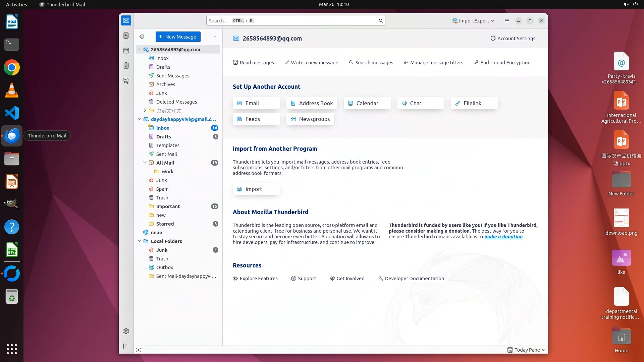
Task: Open the Address Book space icon
Action: pos(126,36)
